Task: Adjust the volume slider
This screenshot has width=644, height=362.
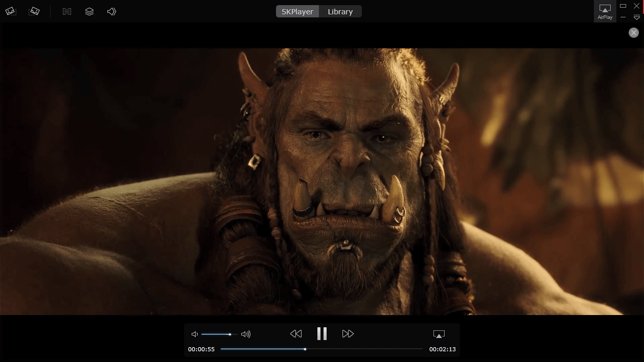Action: pos(219,334)
